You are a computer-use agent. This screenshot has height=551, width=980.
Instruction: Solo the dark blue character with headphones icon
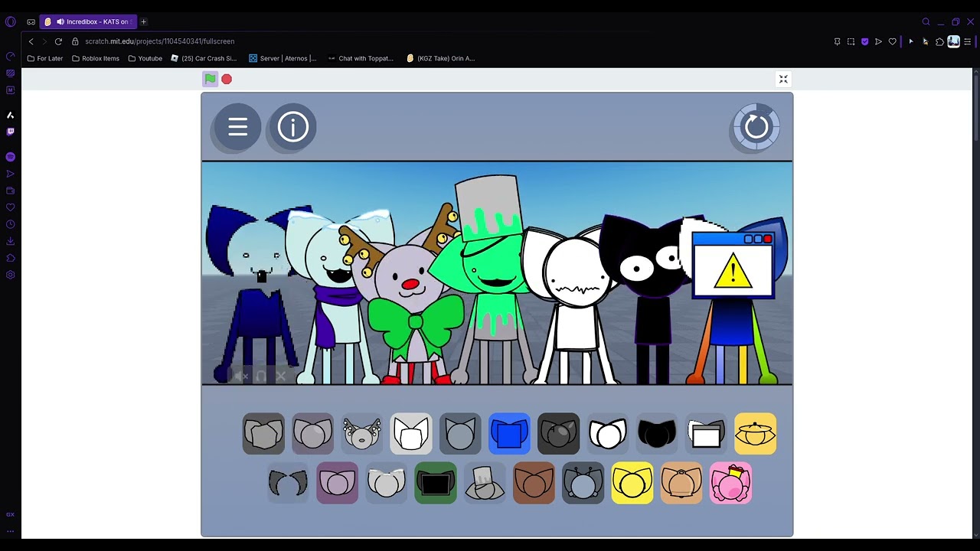click(260, 376)
